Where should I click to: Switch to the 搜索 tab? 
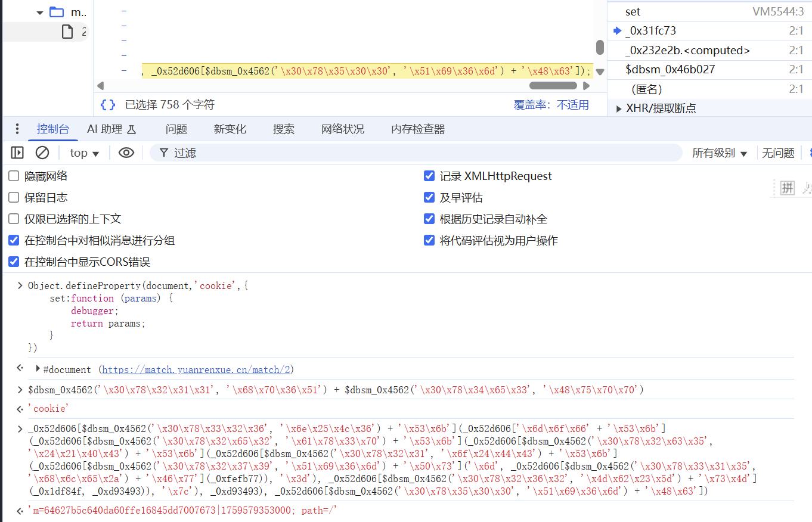[284, 129]
